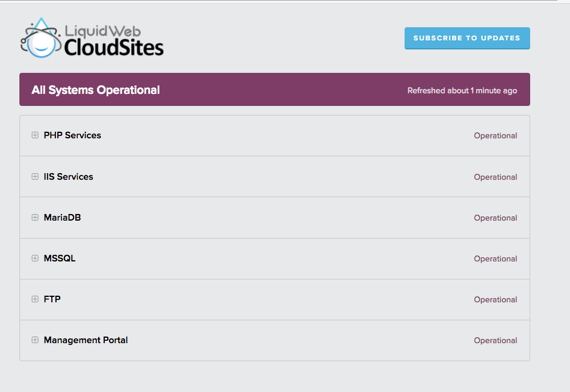This screenshot has width=570, height=392.
Task: Click the All Systems Operational heading
Action: coord(96,90)
